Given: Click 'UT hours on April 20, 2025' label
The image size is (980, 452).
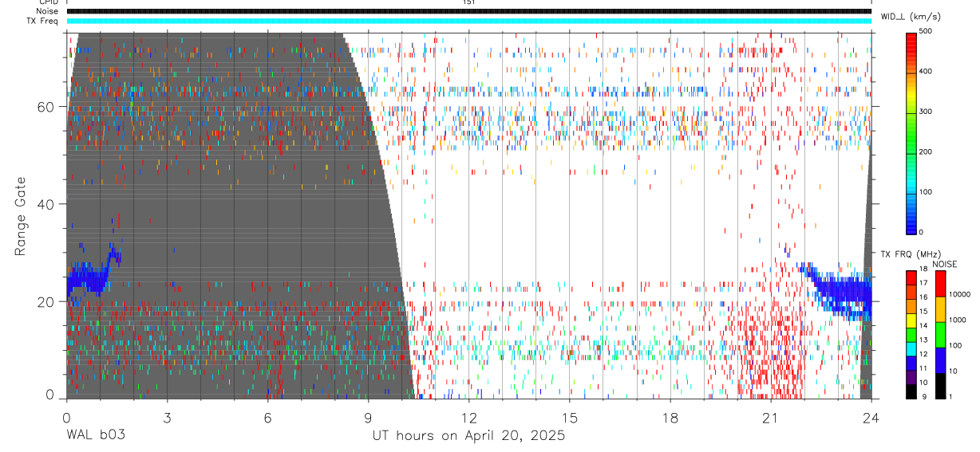Looking at the screenshot, I should coord(468,436).
